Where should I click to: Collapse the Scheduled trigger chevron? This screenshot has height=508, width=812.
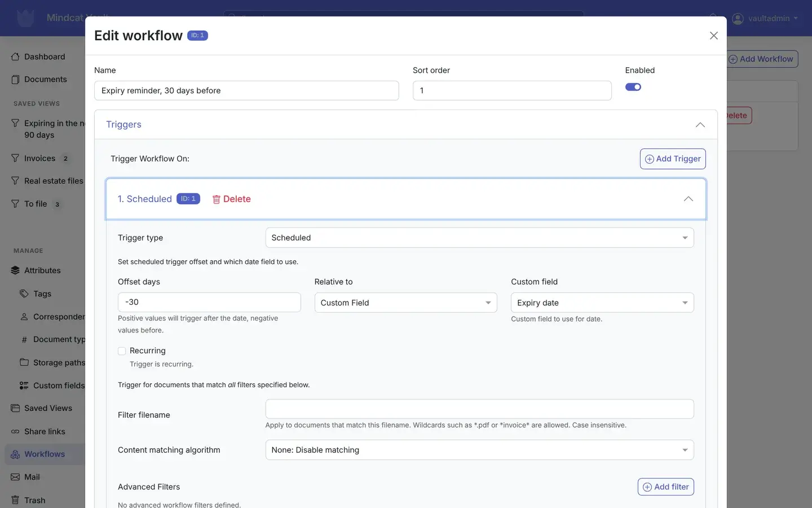tap(688, 199)
